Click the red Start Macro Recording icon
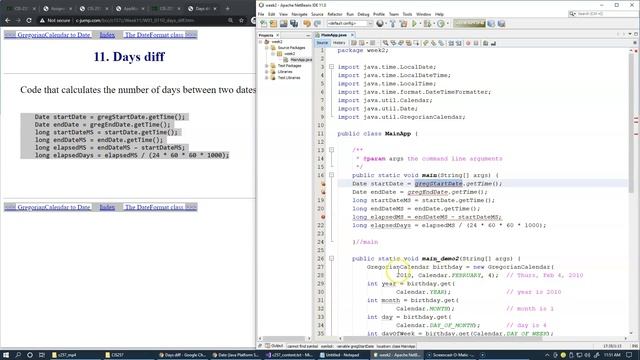This screenshot has height=360, width=640. click(468, 43)
